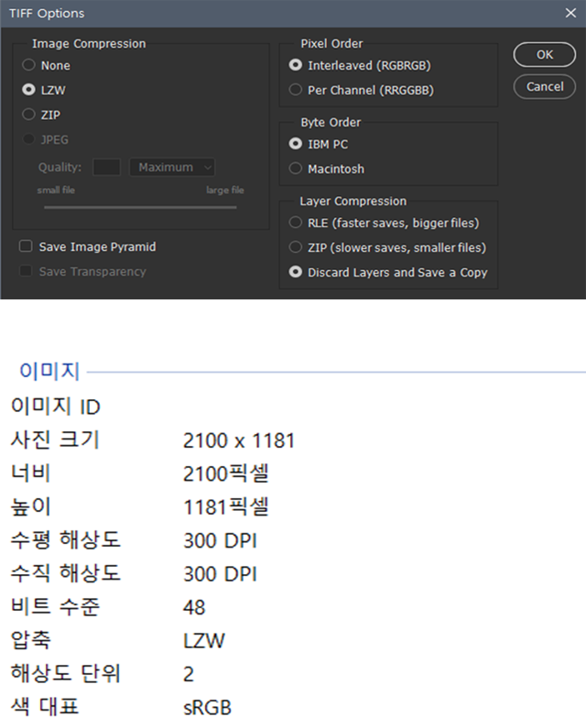Select the disabled JPEG compression option
This screenshot has height=728, width=586.
pyautogui.click(x=28, y=139)
